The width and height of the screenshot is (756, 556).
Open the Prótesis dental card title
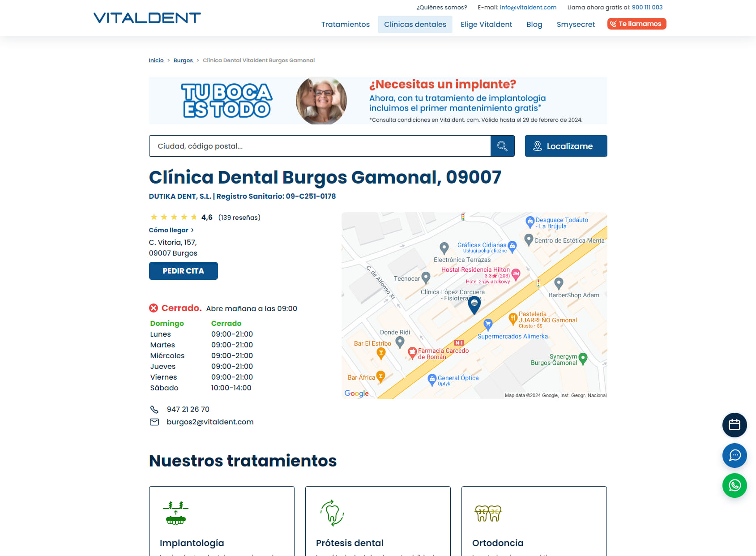click(x=350, y=543)
